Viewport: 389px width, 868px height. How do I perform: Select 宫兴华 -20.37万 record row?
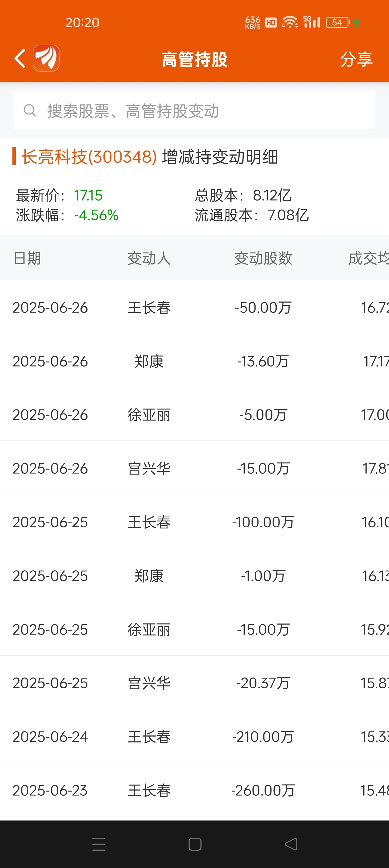point(194,683)
